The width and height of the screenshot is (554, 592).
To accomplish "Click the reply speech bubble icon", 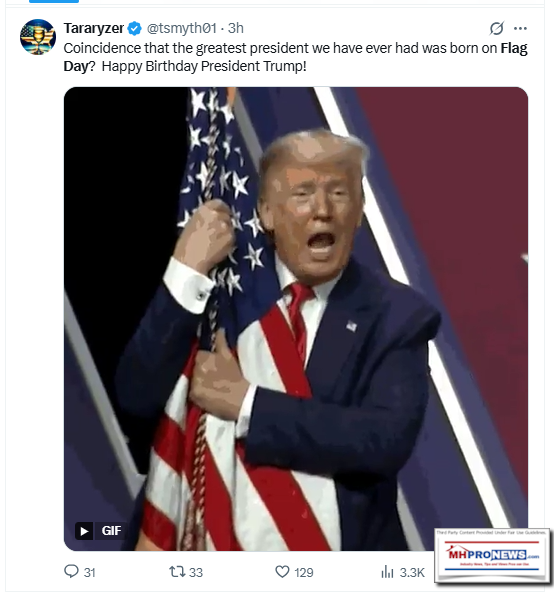I will click(x=71, y=571).
